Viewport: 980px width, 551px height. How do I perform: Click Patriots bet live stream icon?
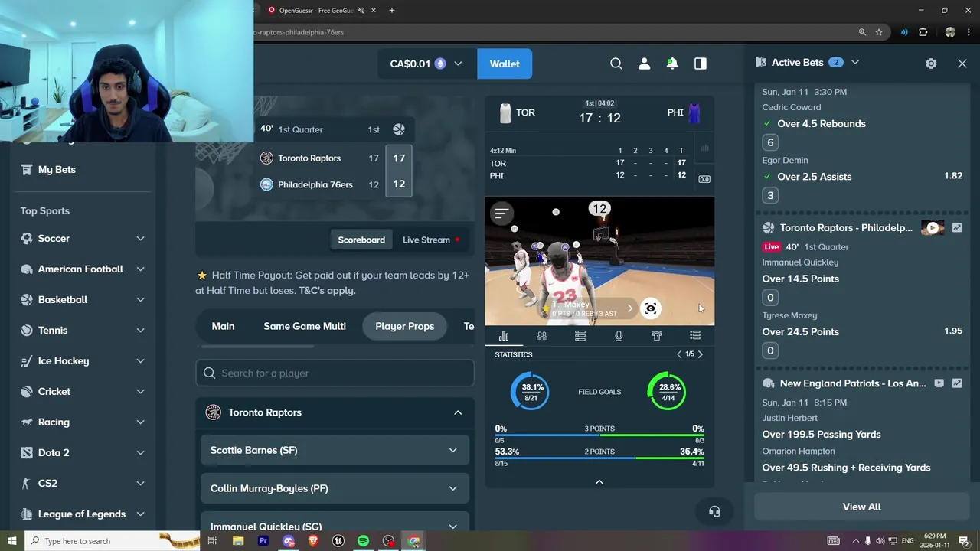click(x=939, y=383)
